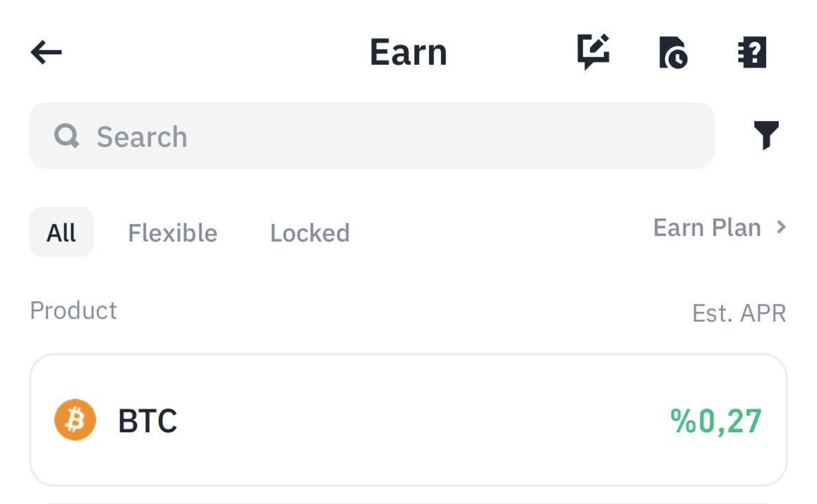Click the orange Bitcoin logo
Screen dimensions: 817x504
pos(75,420)
